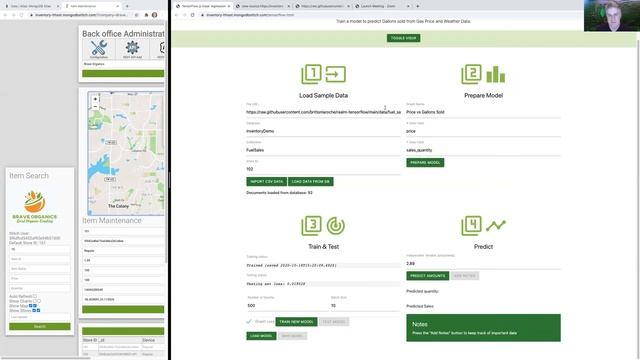Click the greyed-out TEST MODEL button
The width and height of the screenshot is (640, 360).
coord(334,322)
